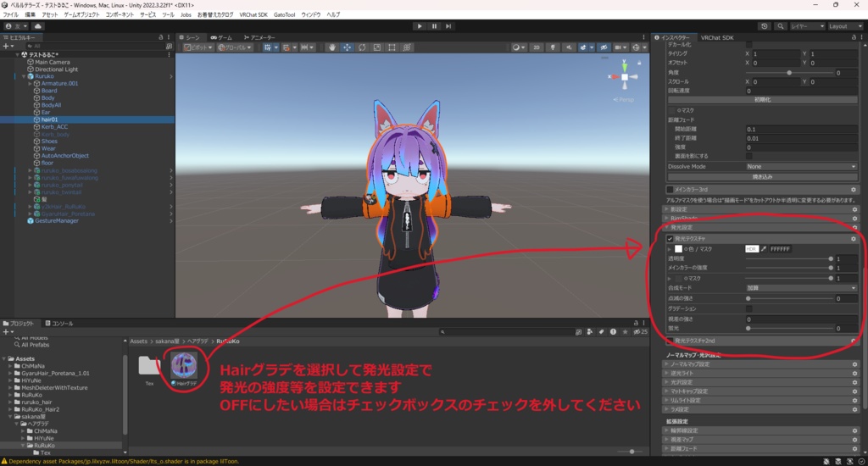Enable the メインカラー3rd checkbox
Viewport: 868px width, 466px height.
[x=670, y=189]
